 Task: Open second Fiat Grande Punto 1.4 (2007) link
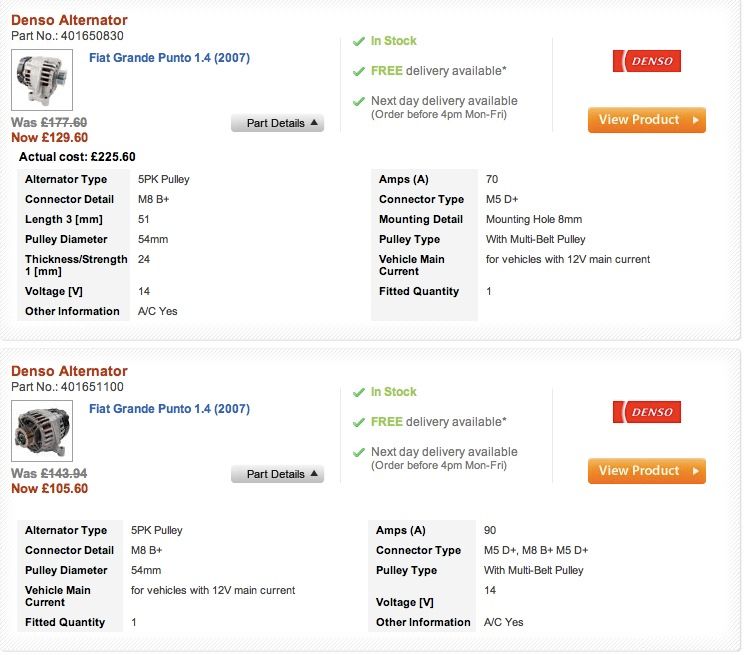coord(169,409)
